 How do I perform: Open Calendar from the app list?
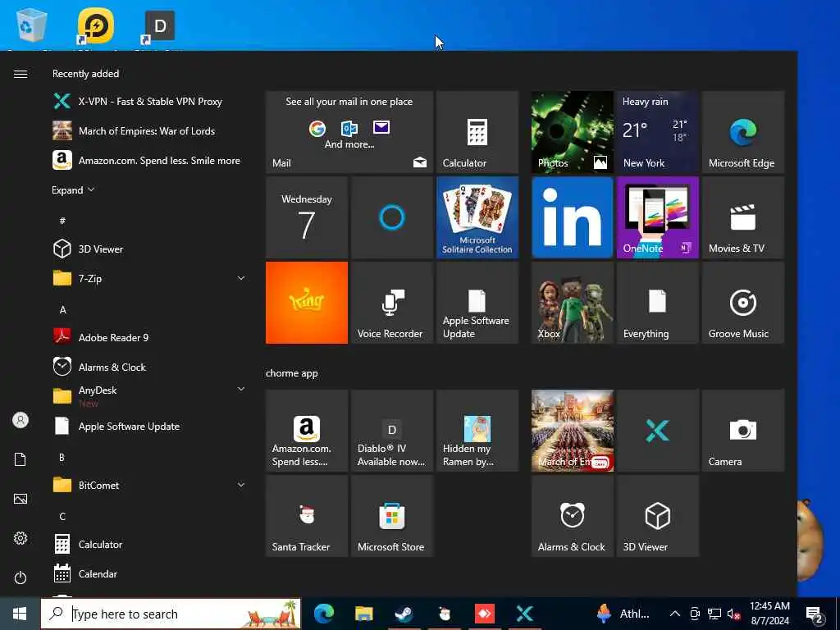[x=149, y=573]
